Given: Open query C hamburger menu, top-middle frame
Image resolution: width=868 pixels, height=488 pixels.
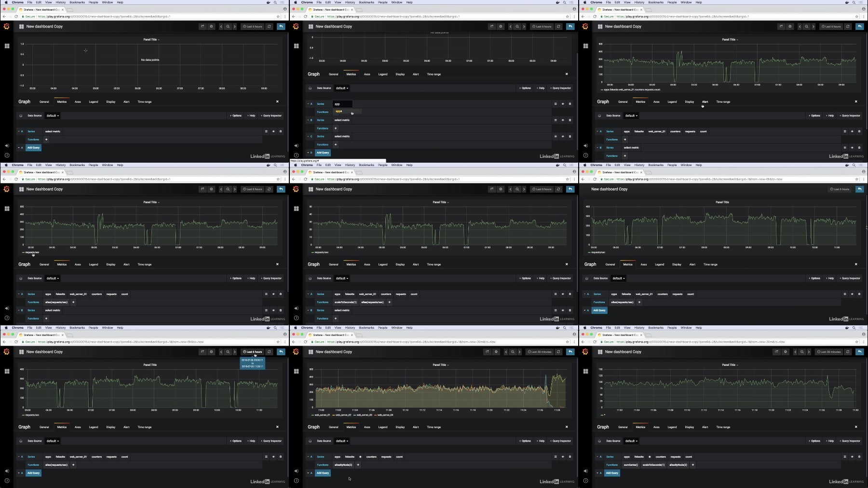Looking at the screenshot, I should [556, 137].
